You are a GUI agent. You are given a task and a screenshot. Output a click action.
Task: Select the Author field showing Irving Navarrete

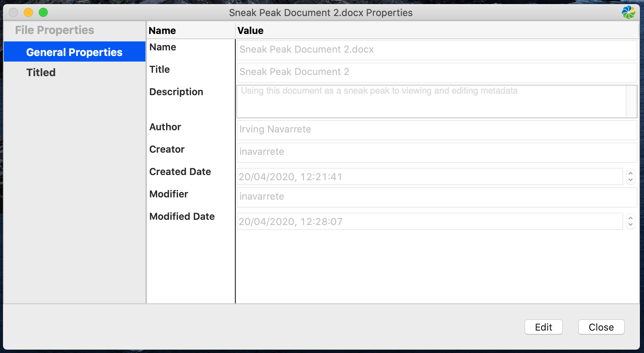(x=436, y=129)
